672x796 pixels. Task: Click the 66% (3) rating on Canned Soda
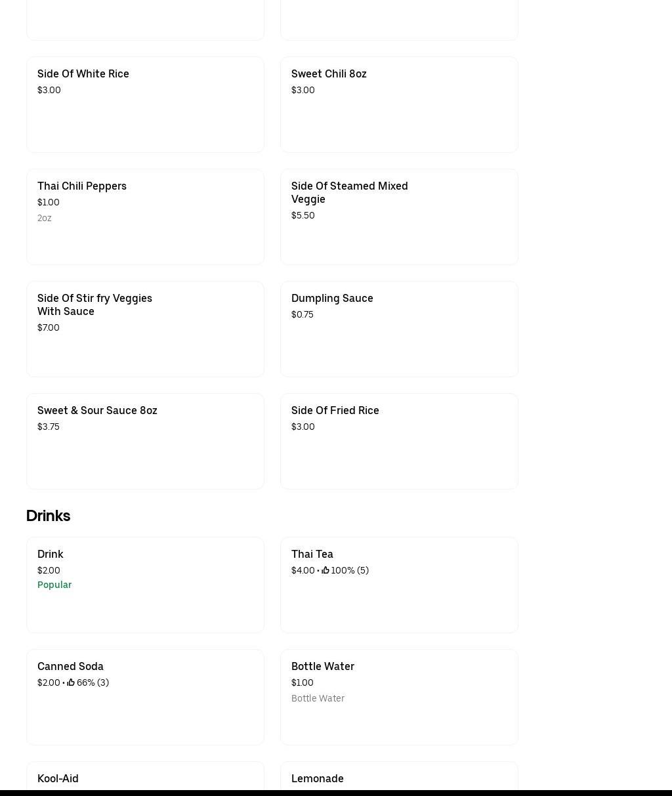click(93, 682)
